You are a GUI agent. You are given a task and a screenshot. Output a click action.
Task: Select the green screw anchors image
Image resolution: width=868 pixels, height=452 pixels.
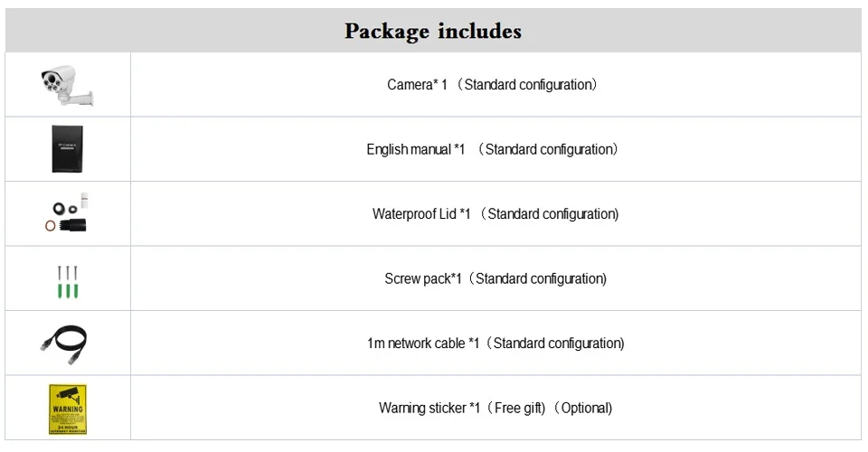point(68,289)
